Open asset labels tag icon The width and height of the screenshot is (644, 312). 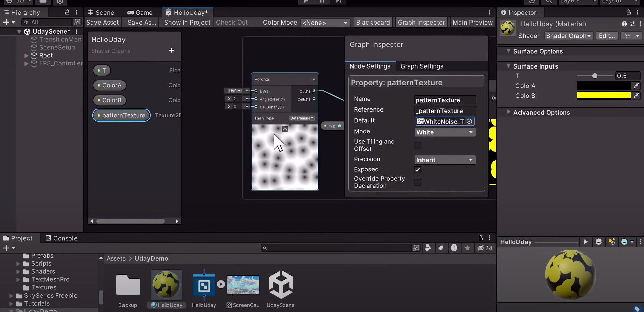click(637, 309)
